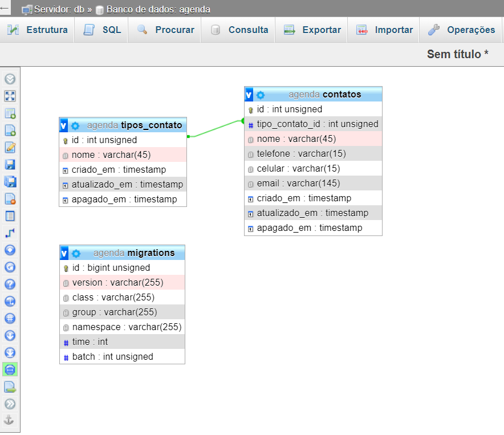
Task: Click 'telefone : varchar(15)' column
Action: pos(314,153)
